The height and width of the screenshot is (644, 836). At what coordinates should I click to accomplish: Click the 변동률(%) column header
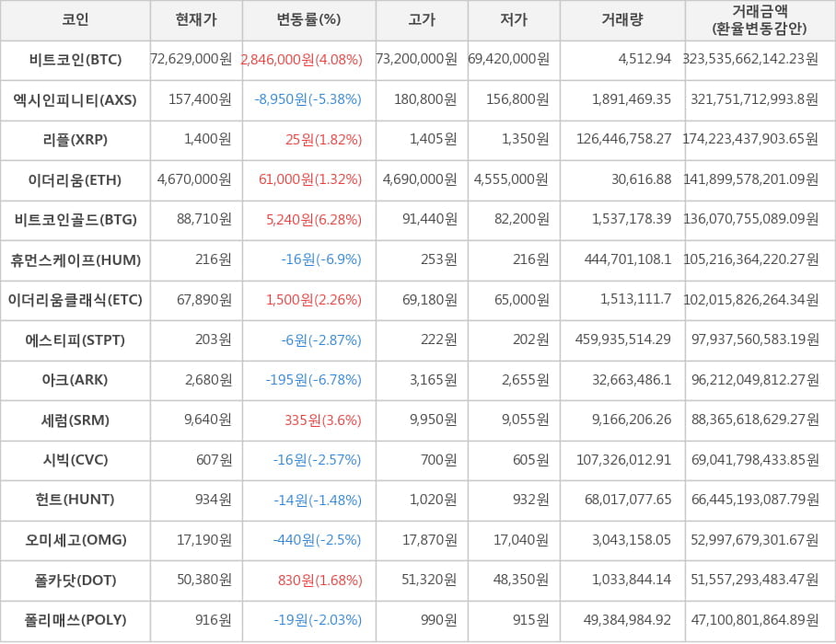308,19
